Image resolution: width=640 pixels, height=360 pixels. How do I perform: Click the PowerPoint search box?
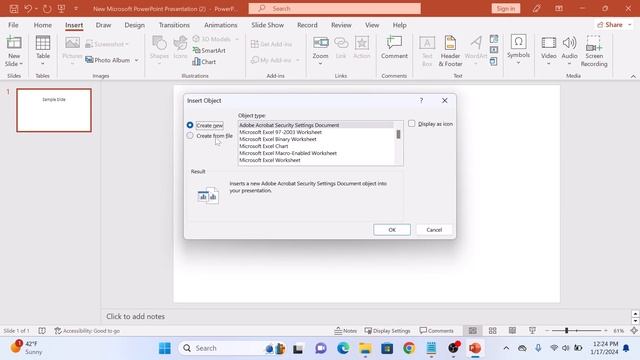(x=335, y=9)
